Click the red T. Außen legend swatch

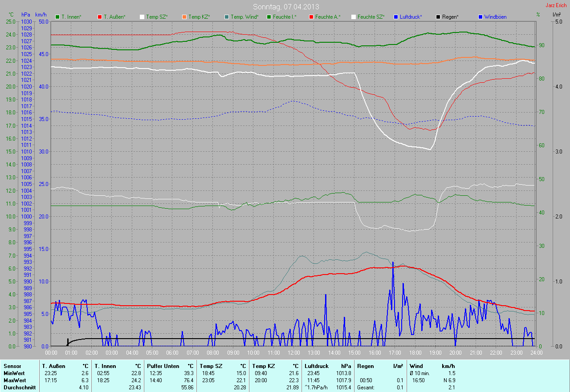[x=99, y=17]
